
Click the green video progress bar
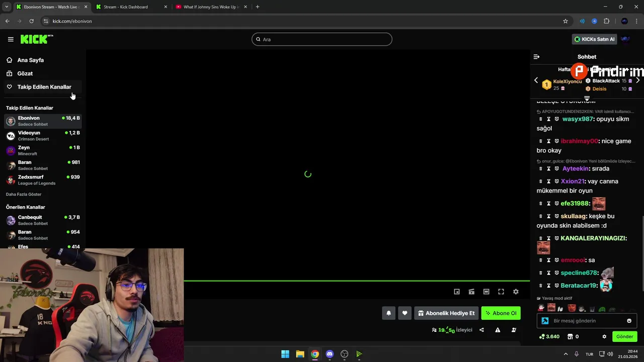[357, 281]
